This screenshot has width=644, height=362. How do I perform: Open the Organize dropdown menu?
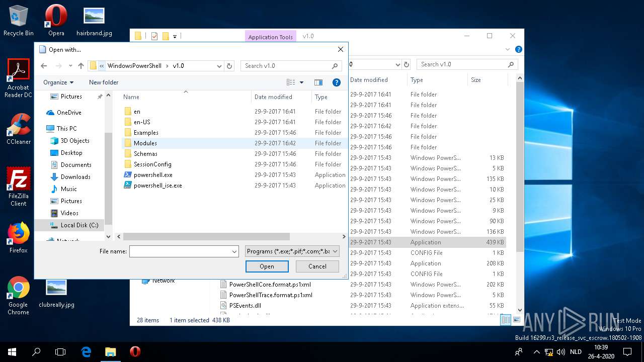[x=58, y=82]
